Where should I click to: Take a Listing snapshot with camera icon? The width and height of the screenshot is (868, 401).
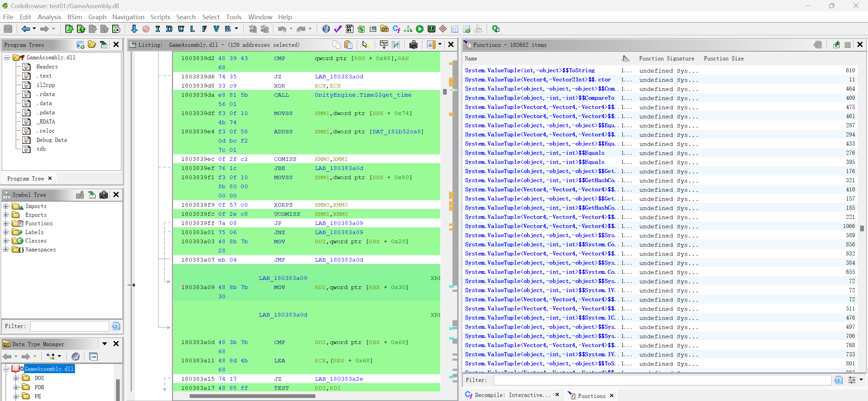(x=413, y=45)
